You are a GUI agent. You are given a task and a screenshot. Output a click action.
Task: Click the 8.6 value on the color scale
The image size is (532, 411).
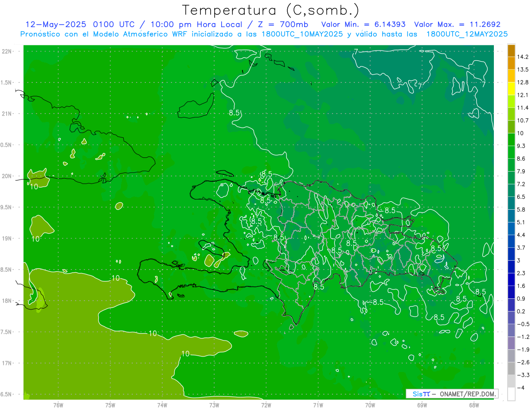tap(521, 158)
